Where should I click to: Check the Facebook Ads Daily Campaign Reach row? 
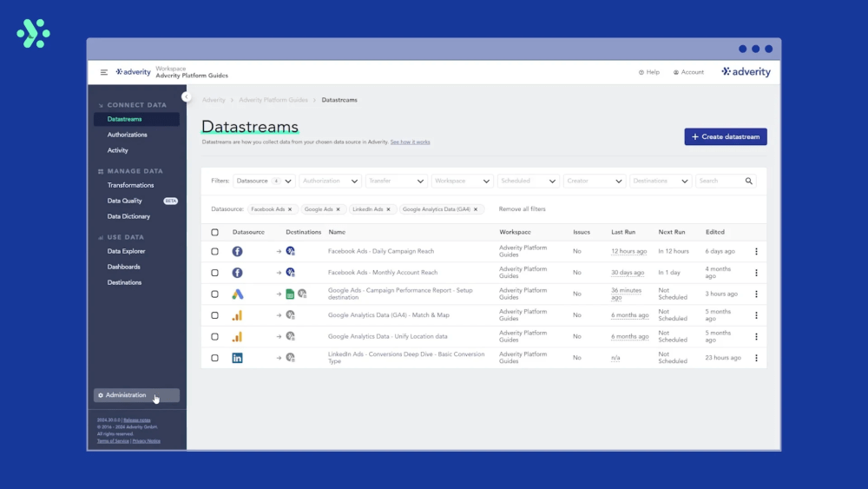point(214,251)
